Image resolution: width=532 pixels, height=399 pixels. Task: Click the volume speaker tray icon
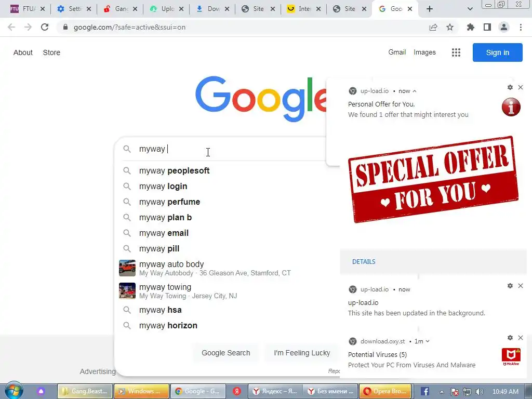(x=480, y=392)
